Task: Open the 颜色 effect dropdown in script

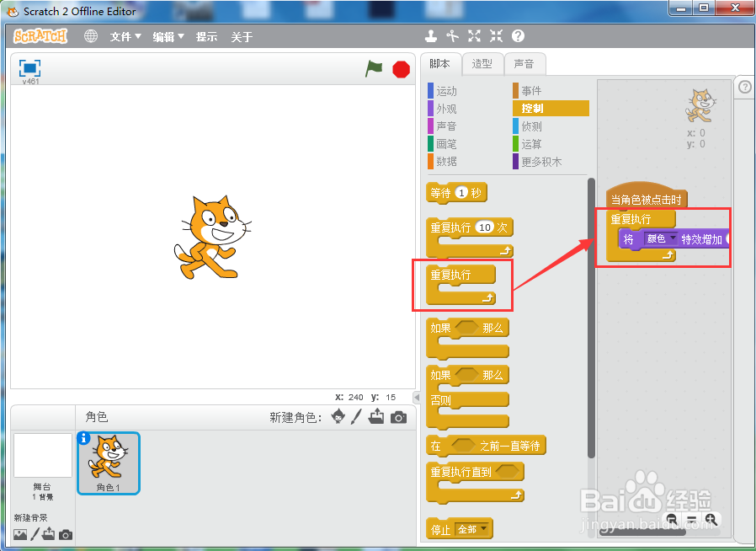Action: [x=661, y=238]
